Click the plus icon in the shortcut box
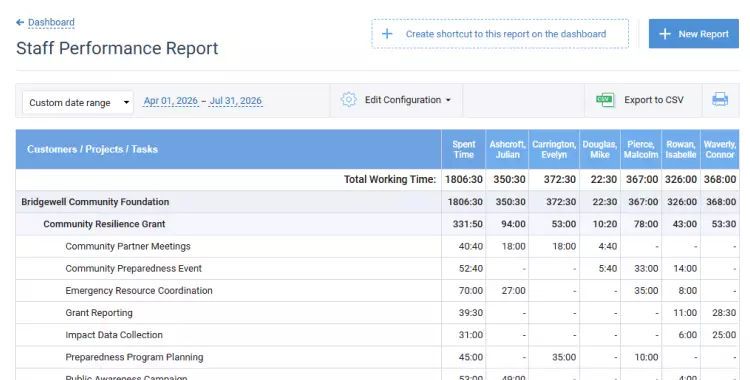The image size is (750, 380). pos(387,34)
